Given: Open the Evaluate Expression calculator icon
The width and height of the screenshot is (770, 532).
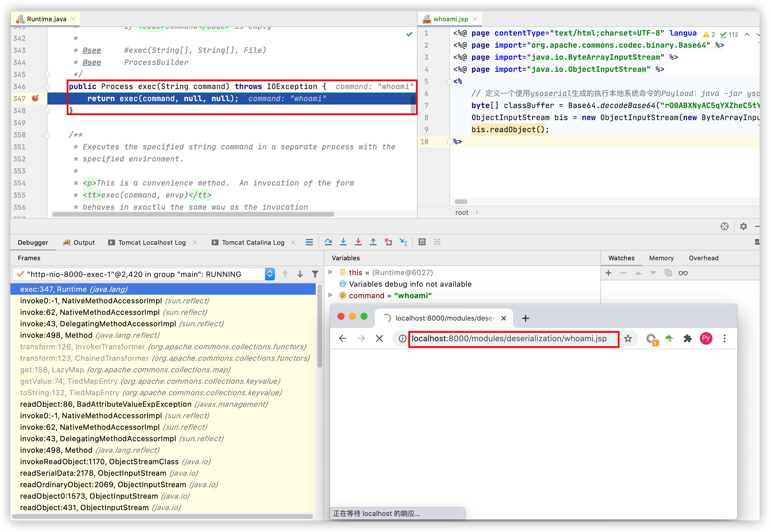Looking at the screenshot, I should 422,242.
